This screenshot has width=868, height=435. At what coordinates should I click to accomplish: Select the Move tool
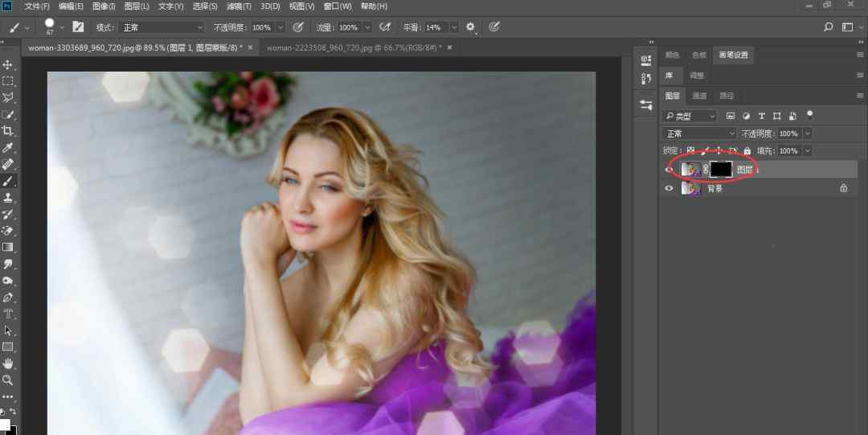pos(8,65)
